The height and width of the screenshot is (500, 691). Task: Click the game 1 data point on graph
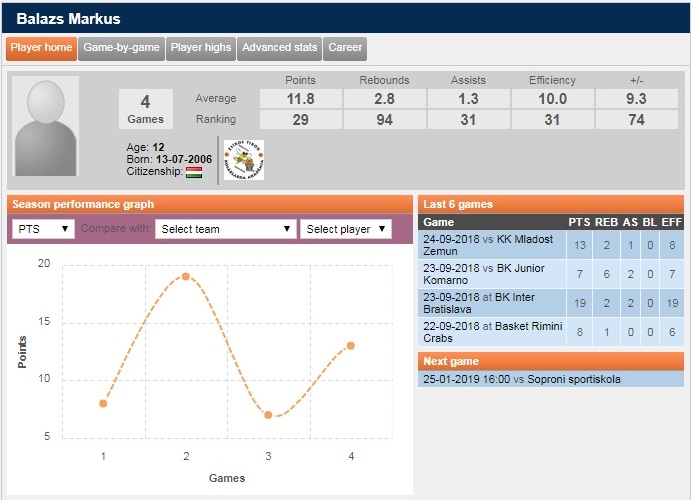[103, 403]
